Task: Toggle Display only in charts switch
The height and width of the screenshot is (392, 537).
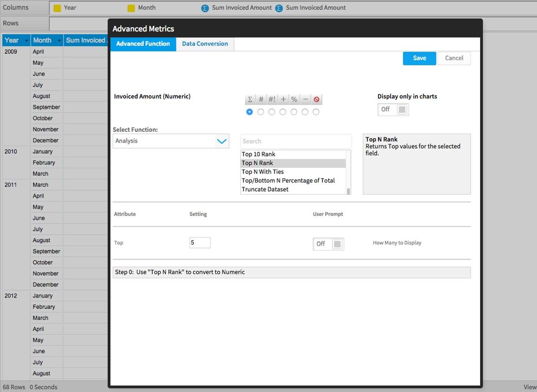Action: [x=393, y=110]
